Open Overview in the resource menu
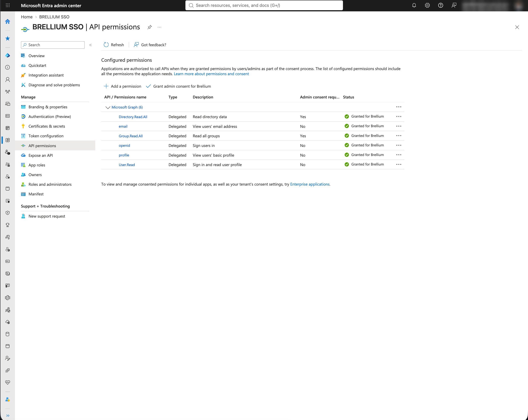528x420 pixels. click(x=36, y=56)
